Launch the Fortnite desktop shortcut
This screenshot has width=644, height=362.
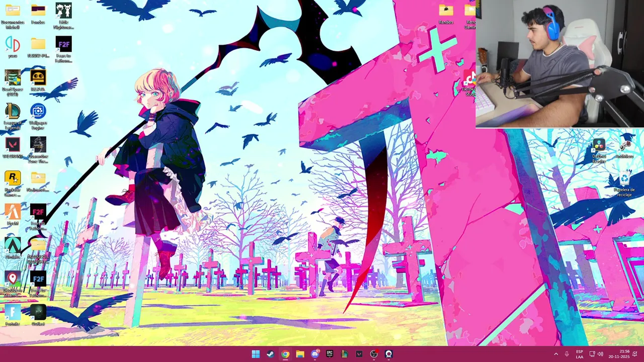(x=13, y=315)
